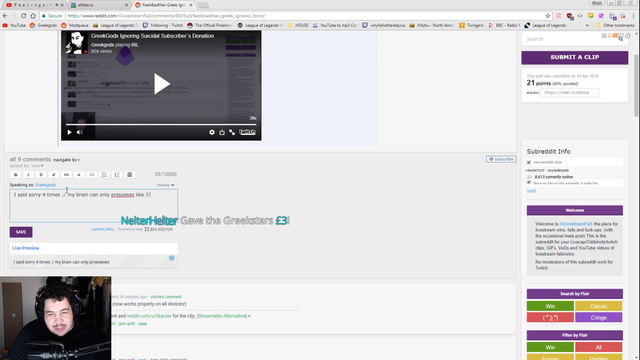Apply strikethrough formatting in the comment editor

pyautogui.click(x=41, y=175)
